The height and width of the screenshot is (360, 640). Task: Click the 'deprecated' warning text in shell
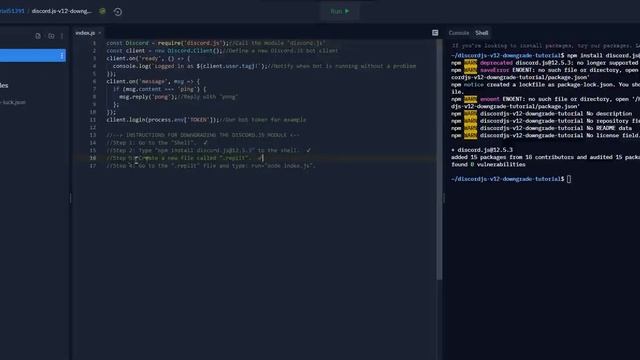tap(496, 63)
